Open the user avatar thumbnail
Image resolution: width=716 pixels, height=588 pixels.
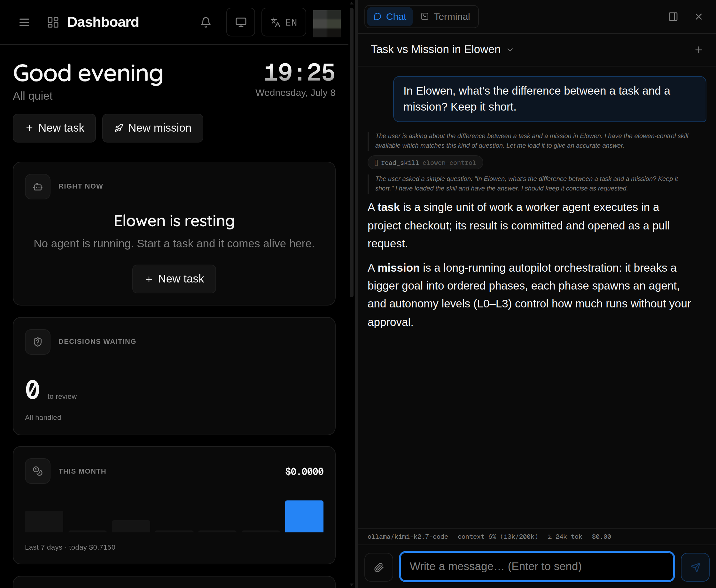pos(327,23)
